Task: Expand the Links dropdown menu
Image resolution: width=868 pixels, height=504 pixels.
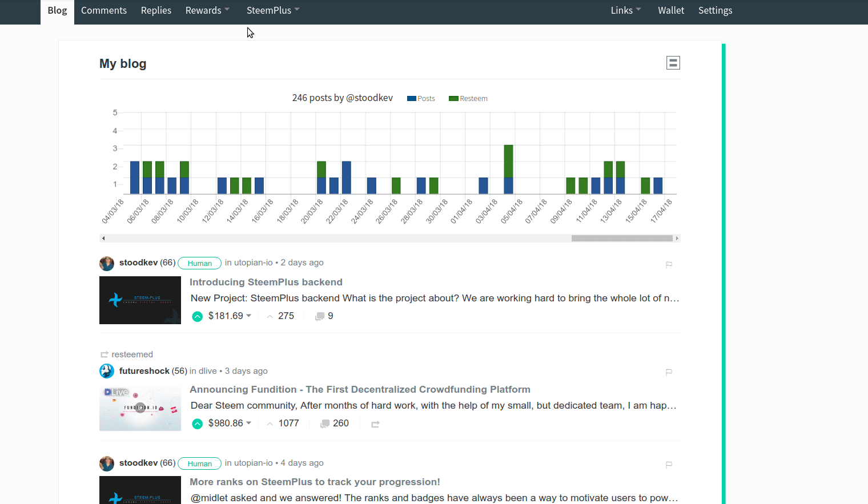Action: click(x=626, y=10)
